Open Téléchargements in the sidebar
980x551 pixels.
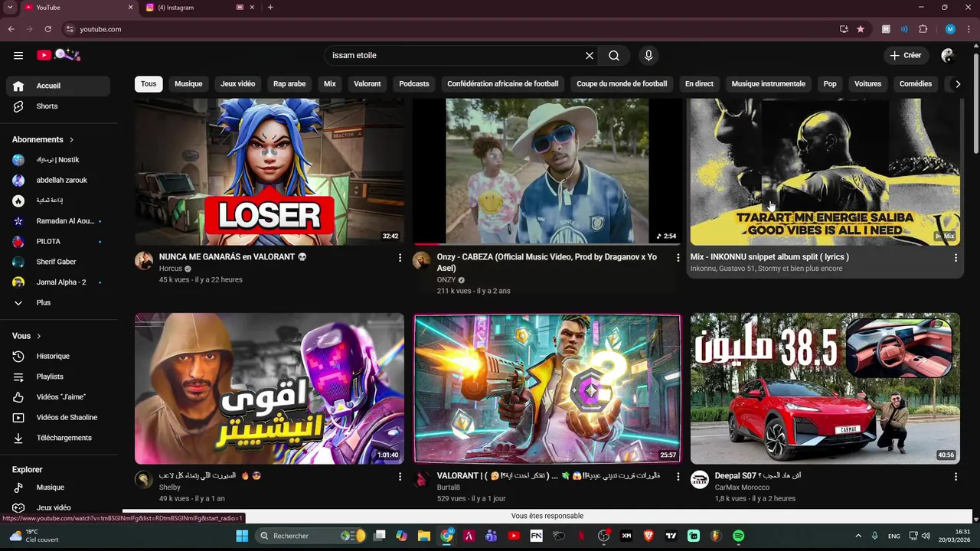pyautogui.click(x=58, y=438)
